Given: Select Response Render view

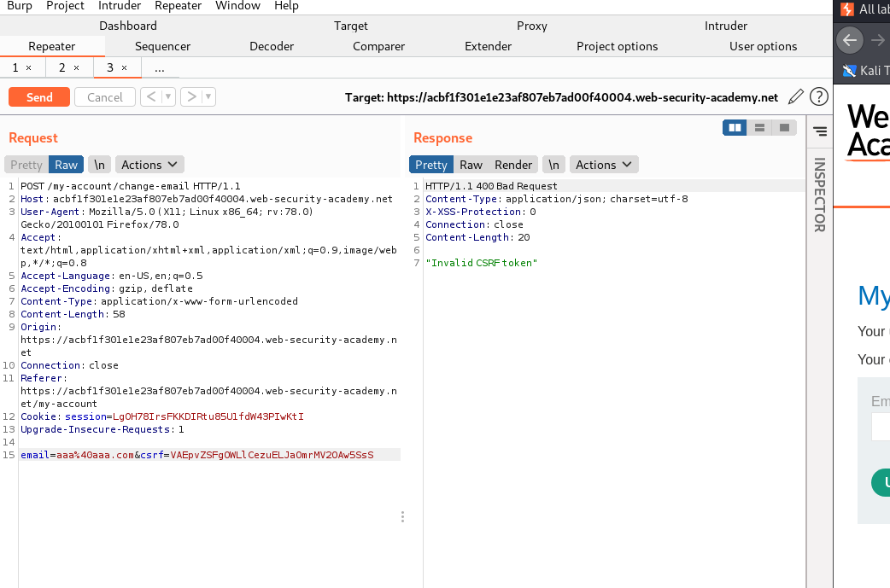Looking at the screenshot, I should tap(513, 165).
